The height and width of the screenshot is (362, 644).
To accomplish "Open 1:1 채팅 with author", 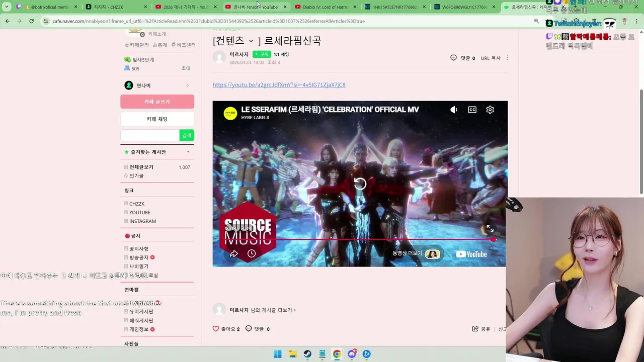I will 281,54.
